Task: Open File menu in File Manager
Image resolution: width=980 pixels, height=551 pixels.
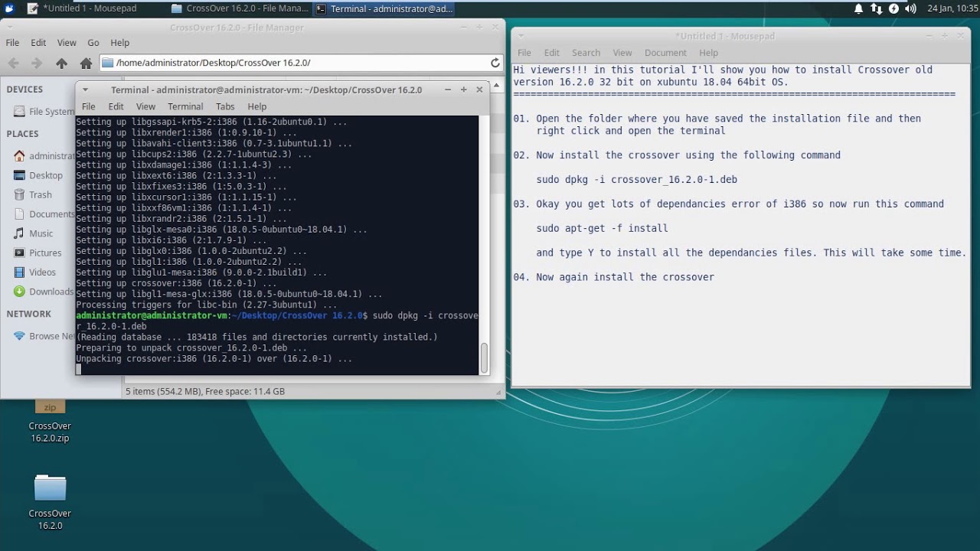Action: 12,43
